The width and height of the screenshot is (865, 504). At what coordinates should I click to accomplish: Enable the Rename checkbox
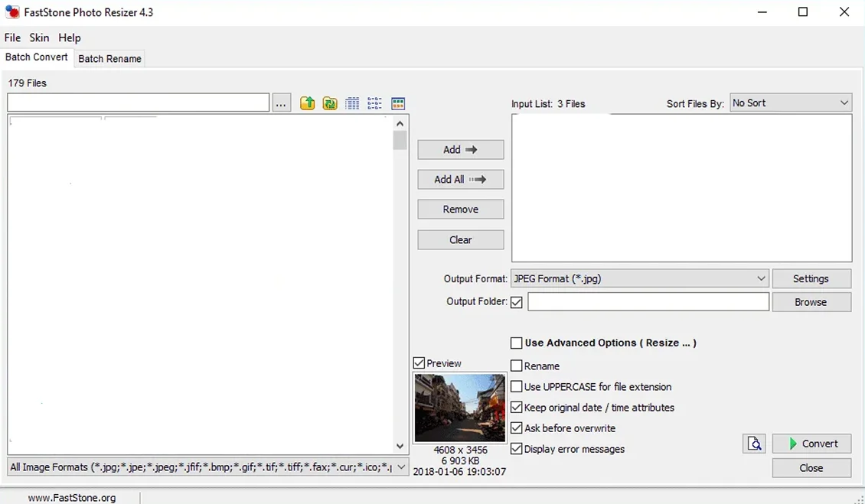point(517,366)
